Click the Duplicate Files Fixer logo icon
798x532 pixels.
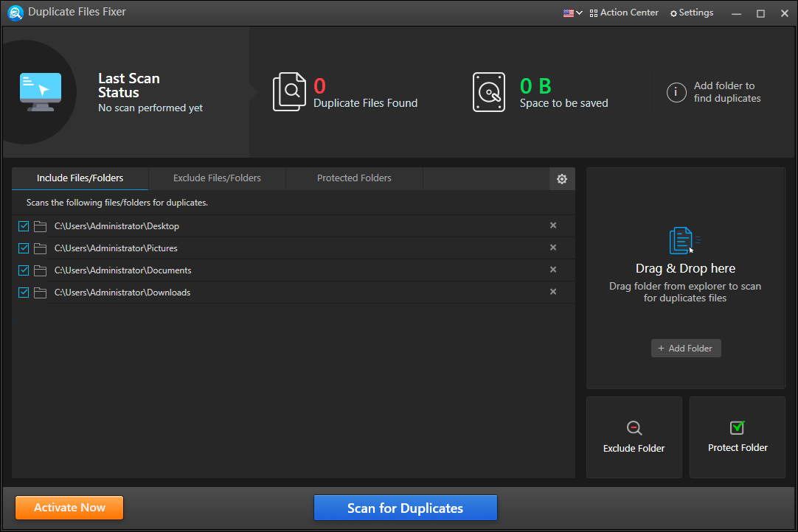click(x=15, y=13)
